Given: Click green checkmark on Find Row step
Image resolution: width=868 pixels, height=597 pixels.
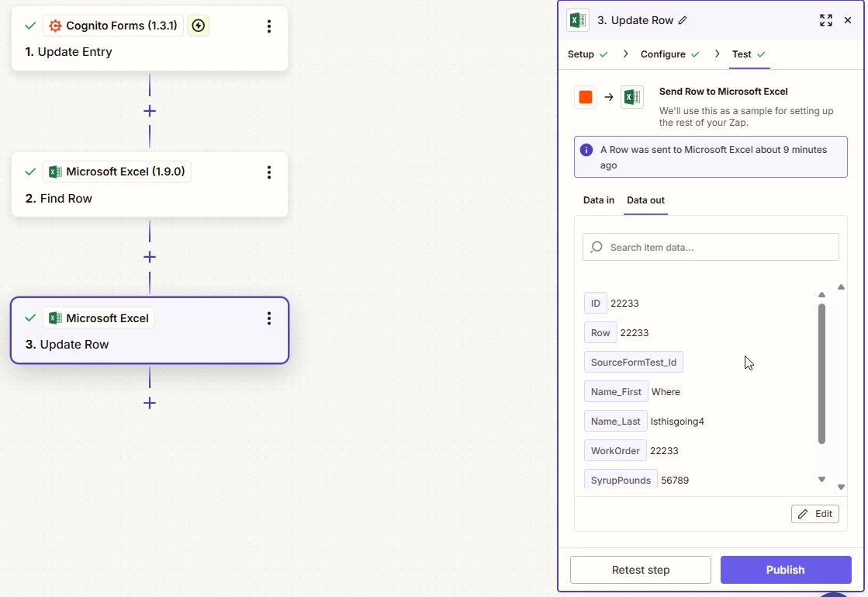Looking at the screenshot, I should click(30, 172).
